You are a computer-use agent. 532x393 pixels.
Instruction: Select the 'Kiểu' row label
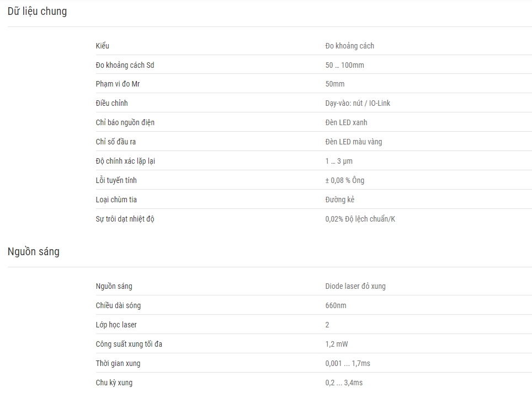(103, 46)
